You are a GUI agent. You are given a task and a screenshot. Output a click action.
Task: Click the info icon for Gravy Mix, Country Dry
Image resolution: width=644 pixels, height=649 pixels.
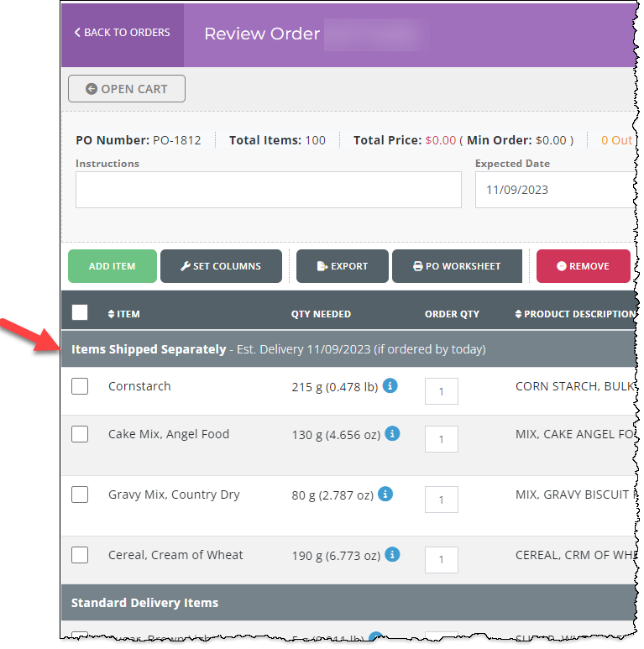pyautogui.click(x=385, y=495)
